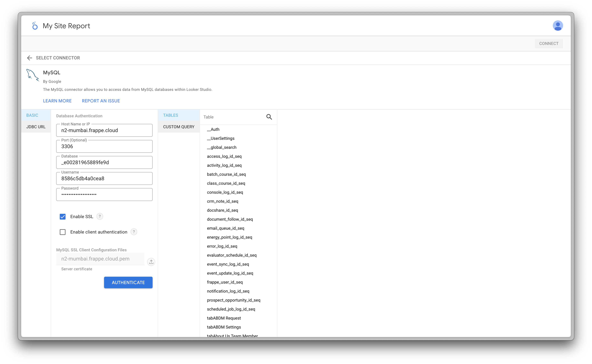Click the back arrow beside Select Connector
The height and width of the screenshot is (364, 592).
pos(30,58)
